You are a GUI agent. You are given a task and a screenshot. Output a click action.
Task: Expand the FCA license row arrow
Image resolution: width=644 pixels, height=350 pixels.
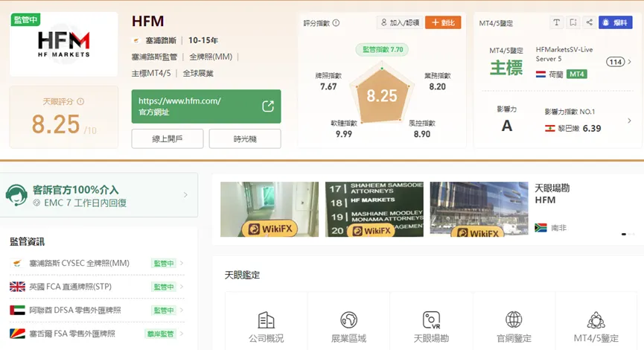click(x=182, y=286)
